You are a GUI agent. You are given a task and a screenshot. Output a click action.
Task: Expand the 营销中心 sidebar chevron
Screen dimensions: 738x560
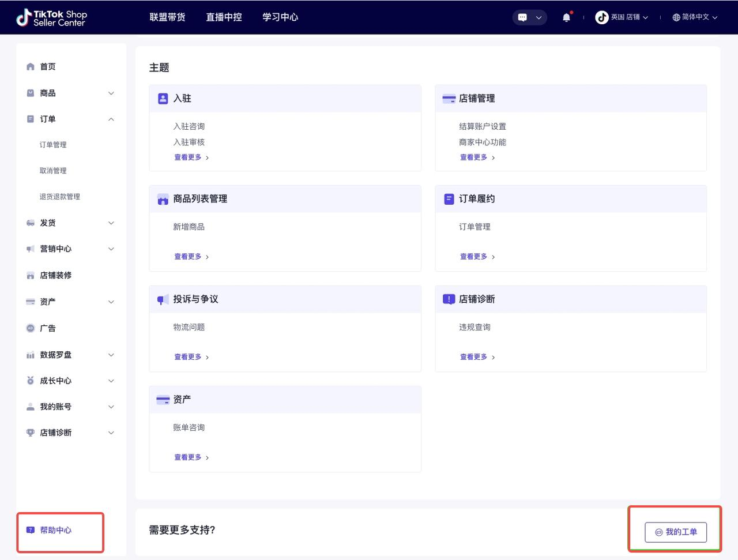[x=111, y=249]
